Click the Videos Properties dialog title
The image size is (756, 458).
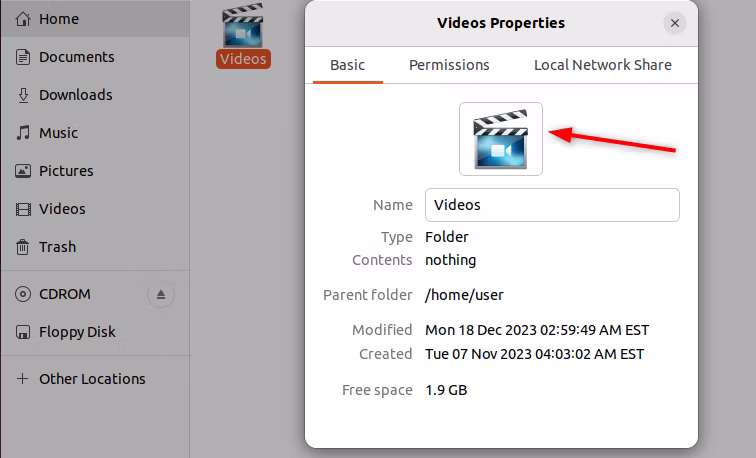501,23
